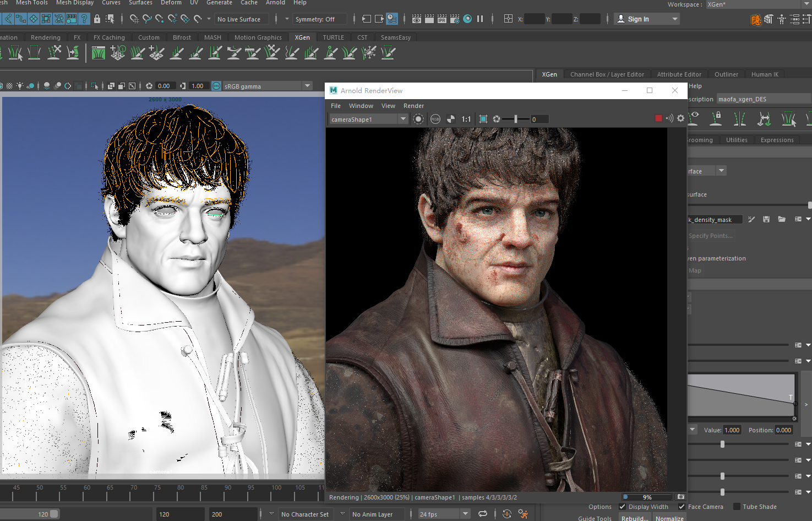Click the exposure icon in viewport toolbar
812x521 pixels.
pyautogui.click(x=149, y=86)
